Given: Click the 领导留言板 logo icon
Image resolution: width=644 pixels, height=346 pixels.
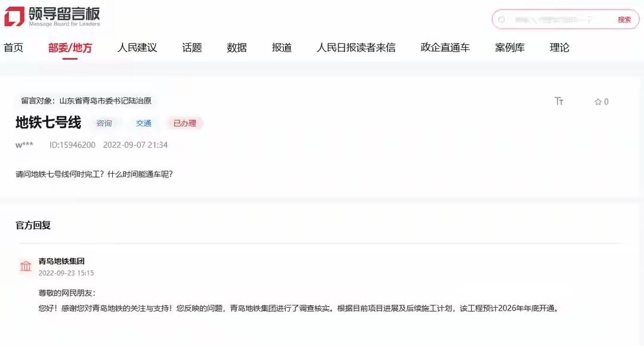Looking at the screenshot, I should 14,17.
